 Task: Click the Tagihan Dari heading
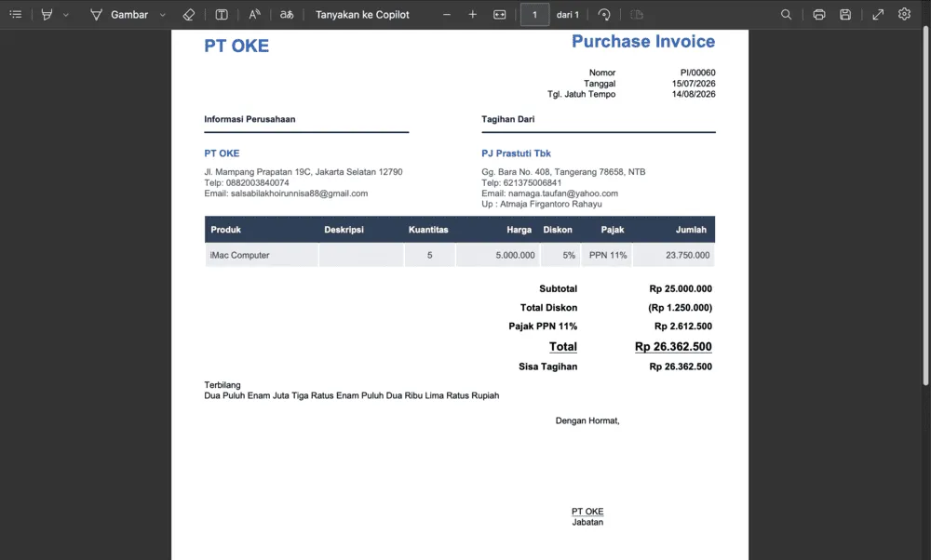tap(507, 119)
